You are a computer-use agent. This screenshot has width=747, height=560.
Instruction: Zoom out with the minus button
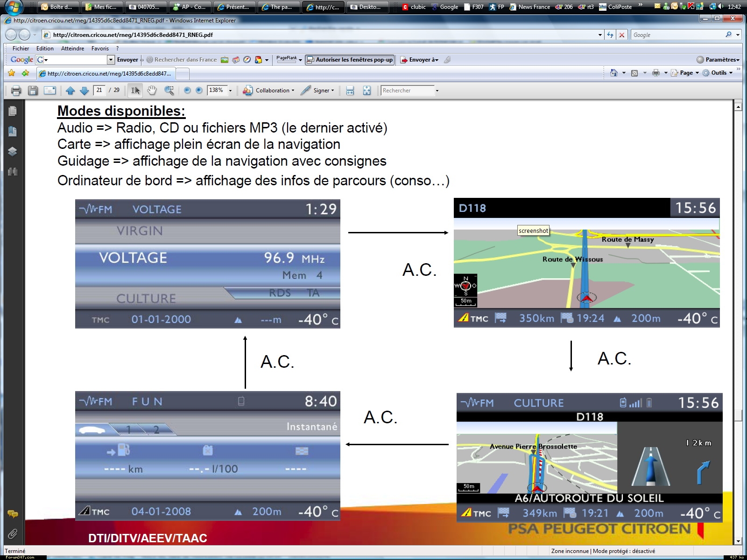click(187, 91)
